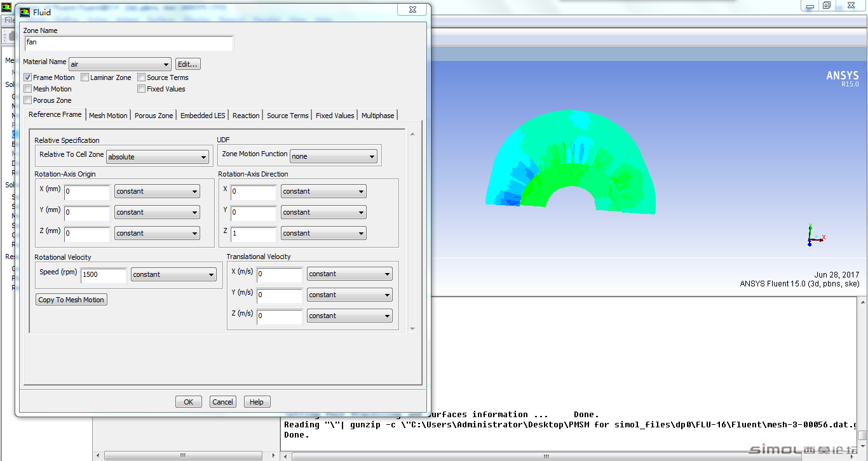Open the Rotation-Axis Origin X constant dropdown

click(x=157, y=191)
